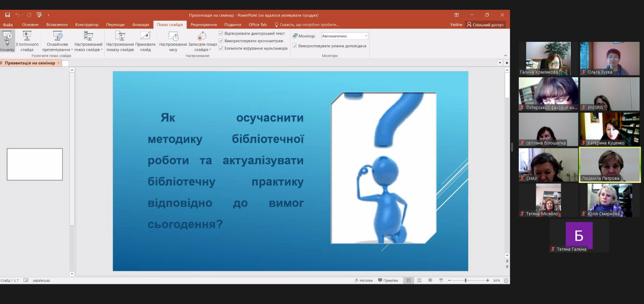Click 'Увійти' to sign in
644x304 pixels.
click(456, 25)
